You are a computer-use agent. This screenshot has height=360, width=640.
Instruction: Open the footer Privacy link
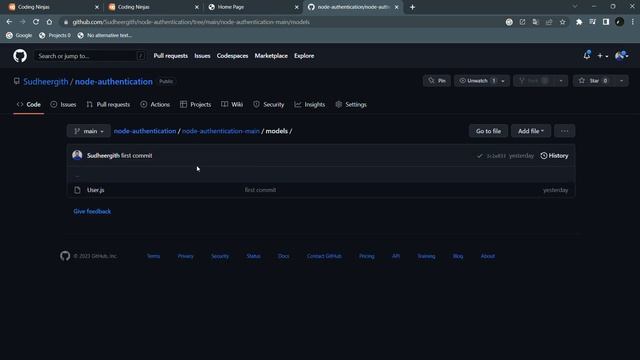(186, 256)
